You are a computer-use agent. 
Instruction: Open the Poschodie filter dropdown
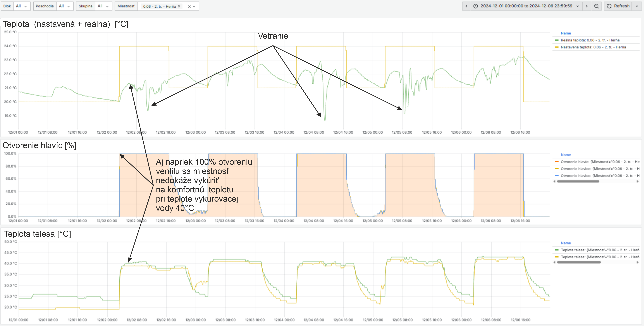[65, 6]
